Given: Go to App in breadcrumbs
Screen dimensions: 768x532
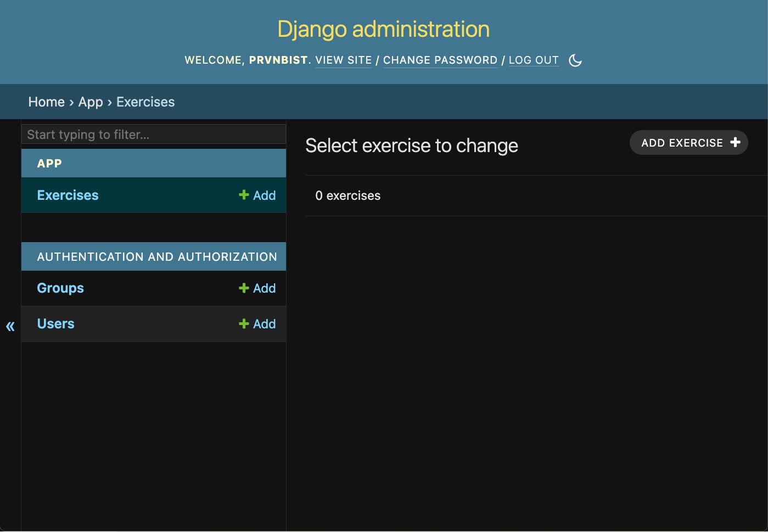Looking at the screenshot, I should [91, 102].
